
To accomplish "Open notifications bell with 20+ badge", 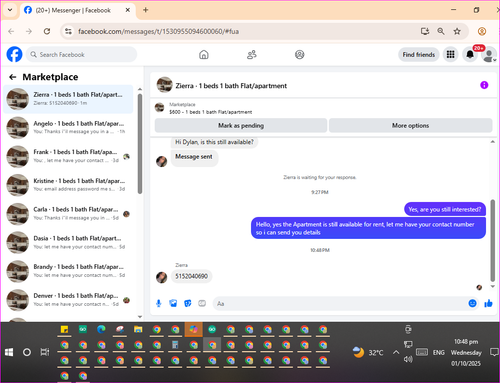I will 470,54.
